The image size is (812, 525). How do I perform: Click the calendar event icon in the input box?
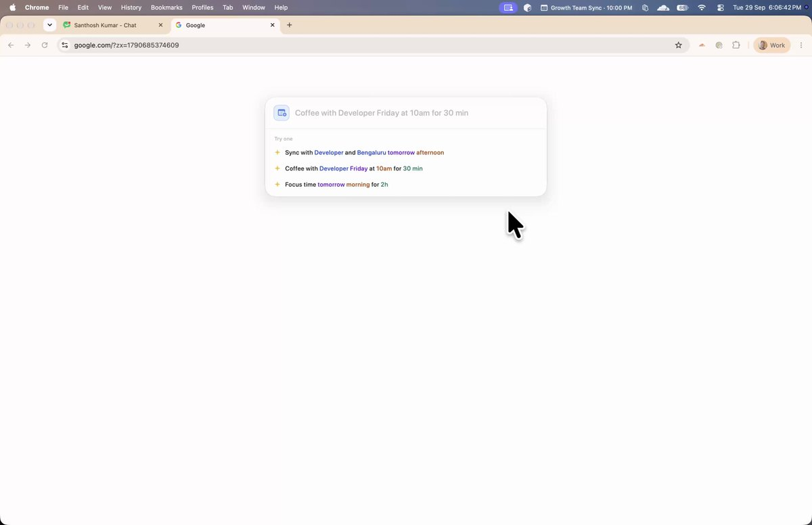(281, 113)
